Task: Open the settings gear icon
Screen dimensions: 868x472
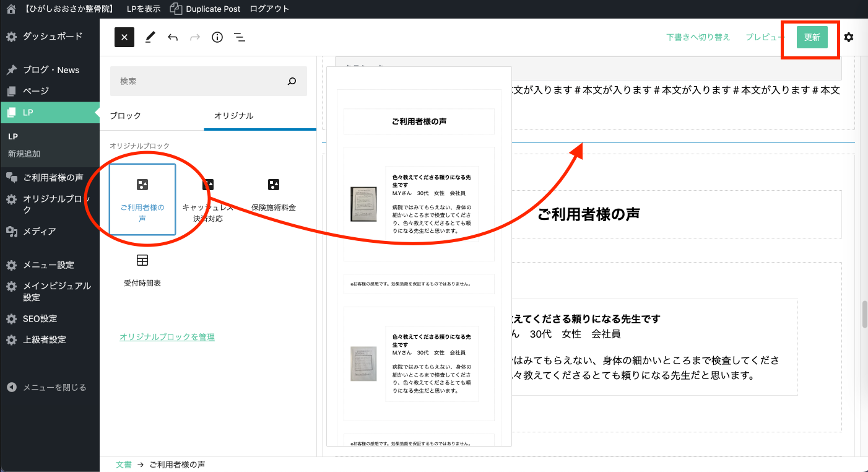Action: pyautogui.click(x=849, y=37)
